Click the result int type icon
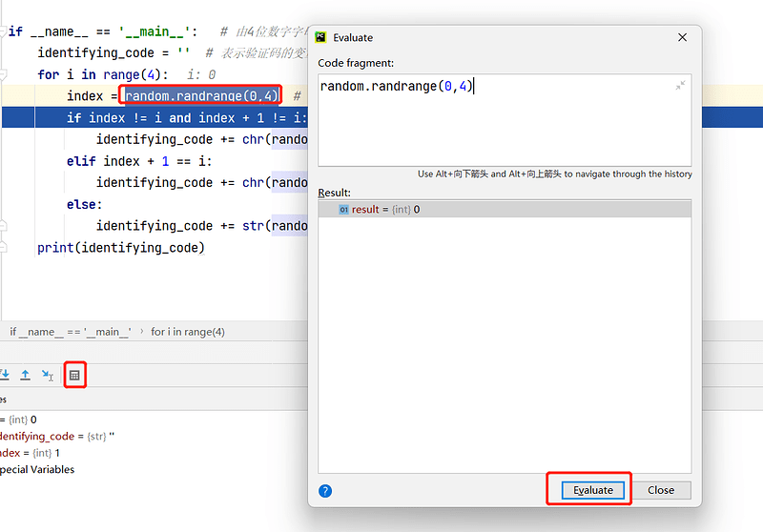 pos(344,210)
